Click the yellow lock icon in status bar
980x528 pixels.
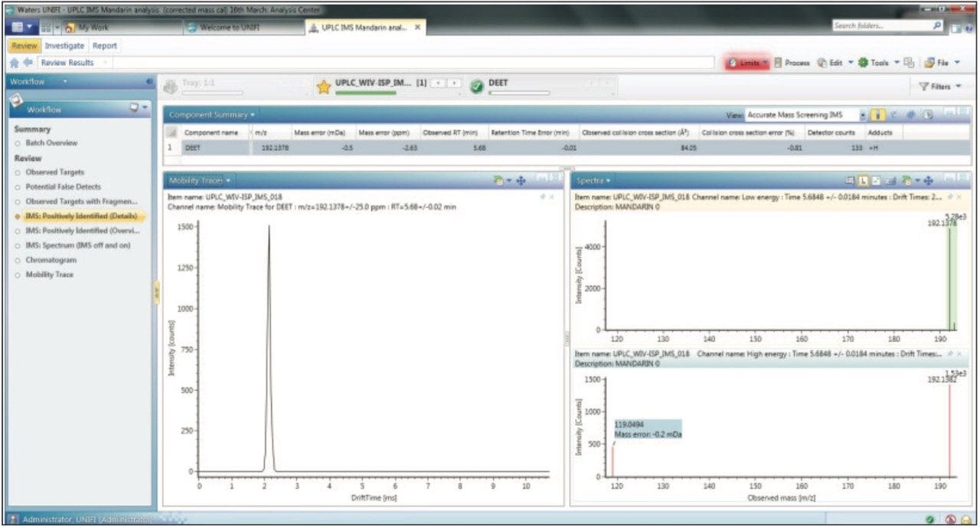tap(967, 519)
